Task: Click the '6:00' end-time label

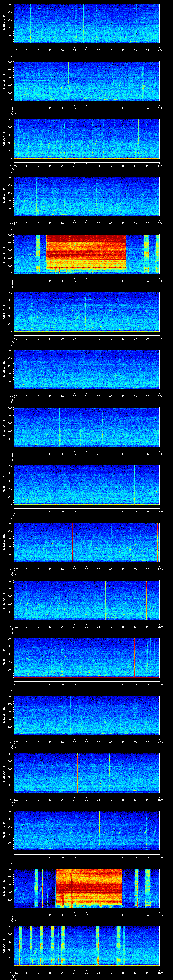Action: (x=160, y=281)
